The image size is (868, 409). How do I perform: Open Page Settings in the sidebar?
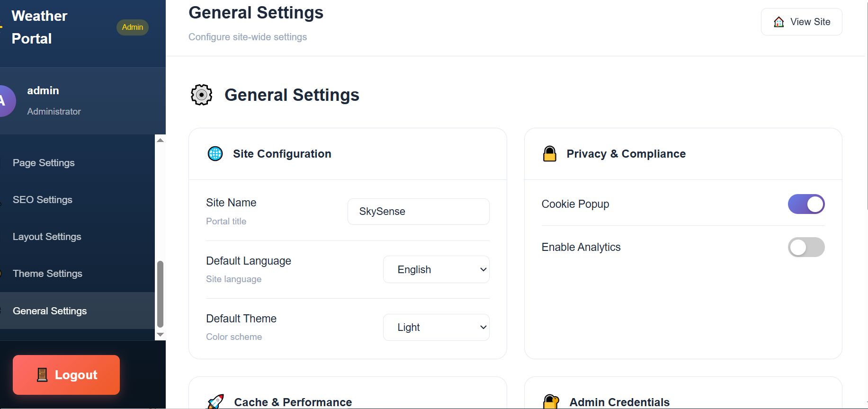coord(44,163)
